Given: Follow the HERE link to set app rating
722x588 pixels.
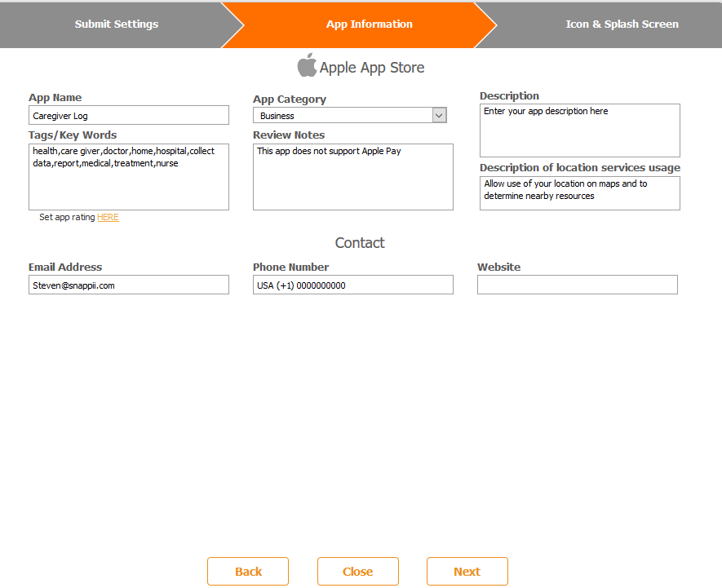Looking at the screenshot, I should click(108, 217).
